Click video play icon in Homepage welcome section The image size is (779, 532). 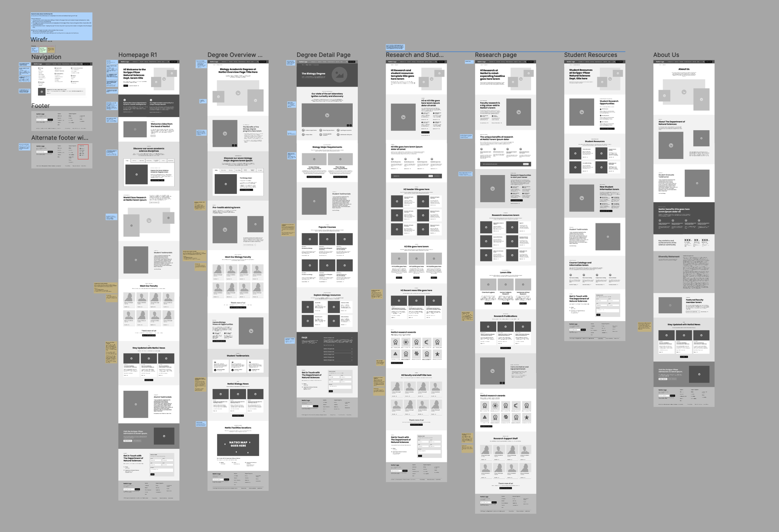[135, 129]
